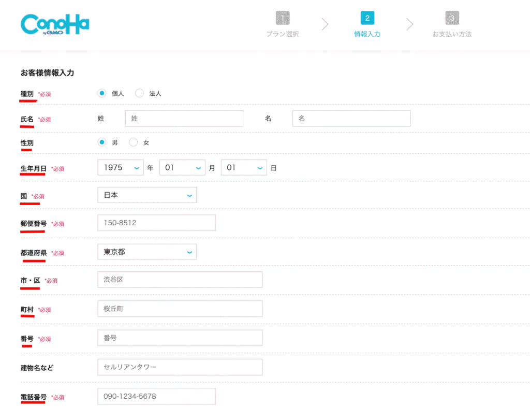Screen dimensions: 530x420
Task: Click the 姓 last name field
Action: (x=184, y=119)
